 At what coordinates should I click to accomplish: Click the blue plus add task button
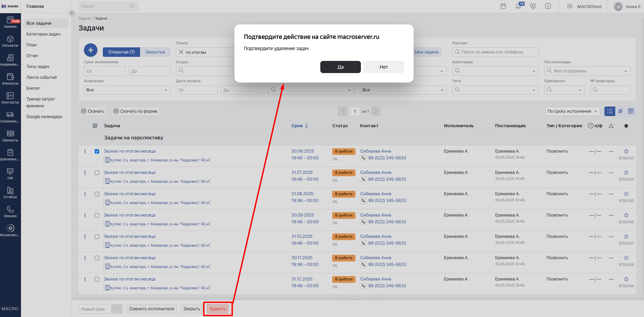click(x=90, y=50)
